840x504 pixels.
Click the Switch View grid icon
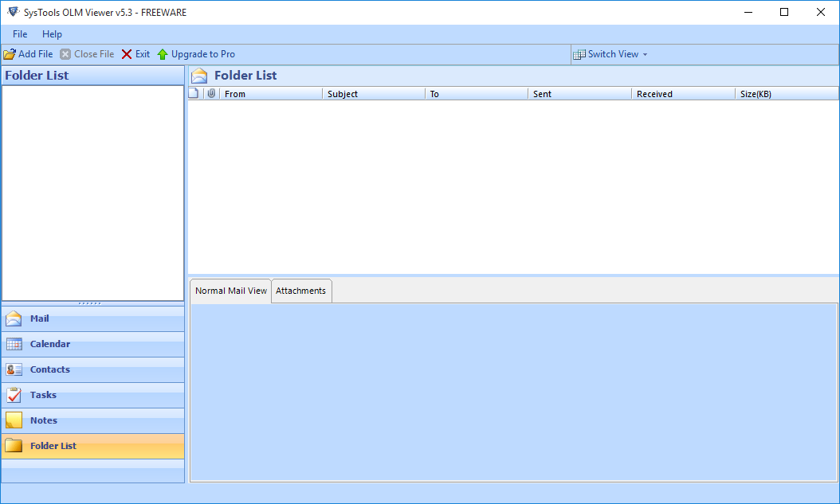579,55
